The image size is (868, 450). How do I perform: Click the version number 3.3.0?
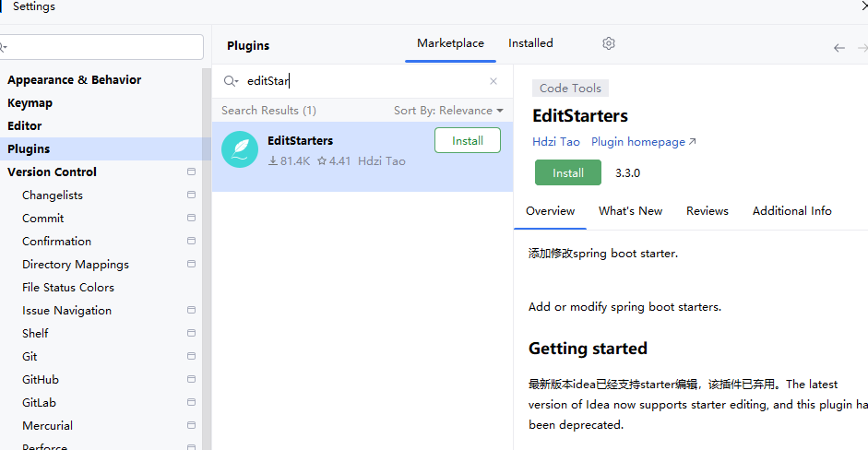tap(628, 172)
